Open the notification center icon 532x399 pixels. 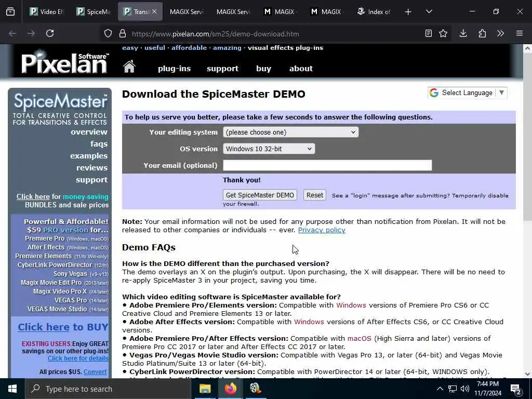pyautogui.click(x=516, y=390)
